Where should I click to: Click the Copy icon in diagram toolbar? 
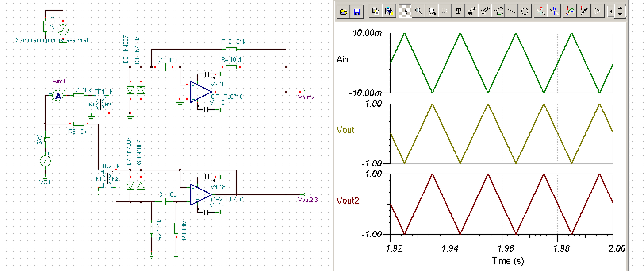tap(376, 12)
